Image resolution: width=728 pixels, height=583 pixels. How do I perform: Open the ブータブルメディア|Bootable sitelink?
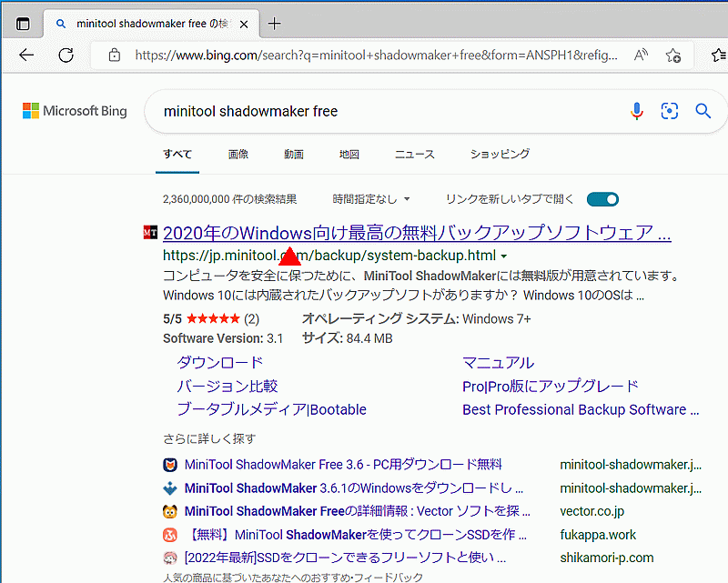271,409
